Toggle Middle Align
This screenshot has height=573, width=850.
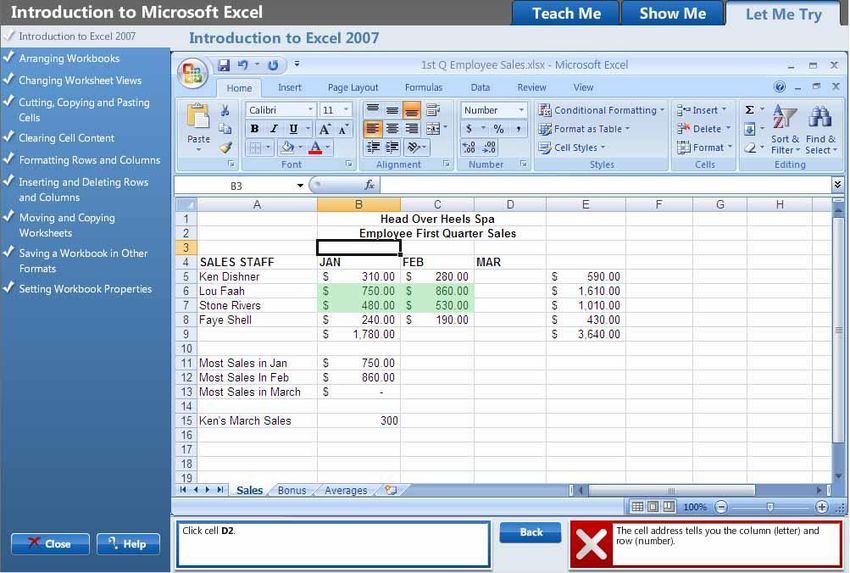point(392,110)
